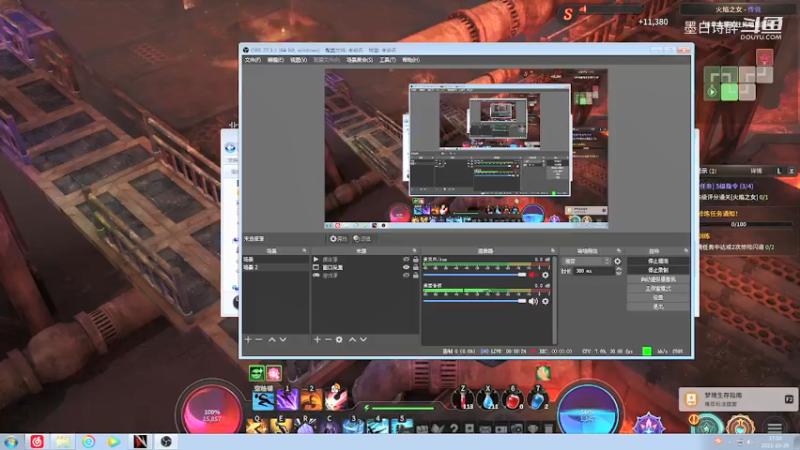Move scene down with Scenes panel arrow

(283, 339)
